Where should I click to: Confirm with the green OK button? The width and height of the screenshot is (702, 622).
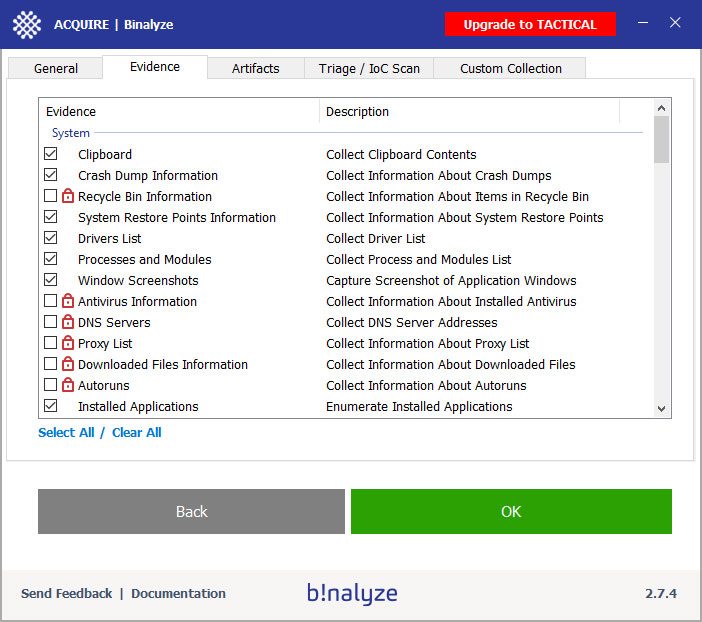point(511,511)
